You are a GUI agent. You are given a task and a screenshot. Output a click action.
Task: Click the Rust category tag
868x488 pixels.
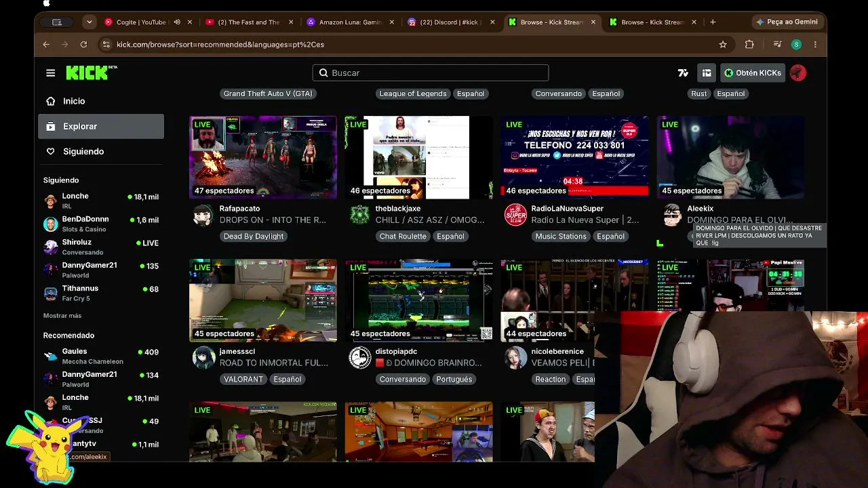tap(699, 94)
